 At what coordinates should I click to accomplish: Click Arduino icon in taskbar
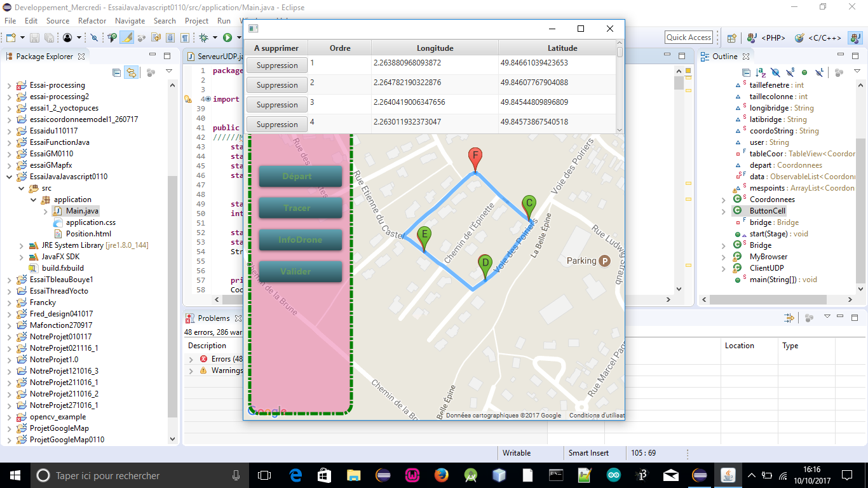(x=613, y=475)
